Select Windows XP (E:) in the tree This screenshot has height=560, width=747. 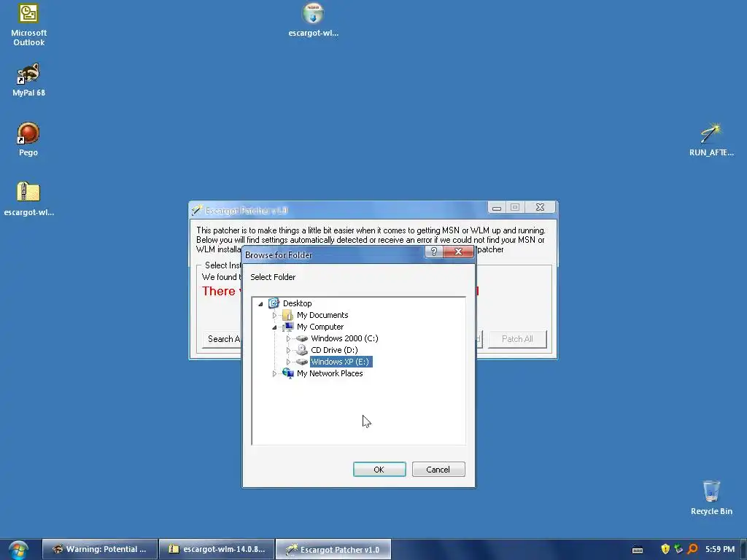340,362
